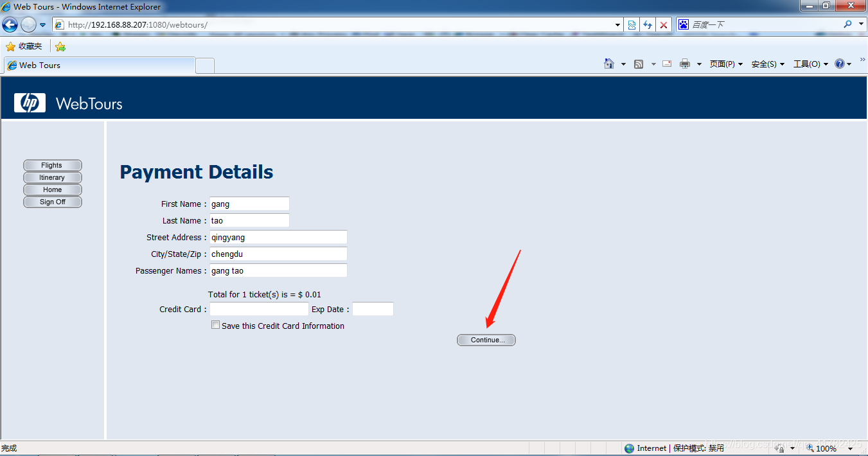Click the magnifier search icon

point(848,24)
